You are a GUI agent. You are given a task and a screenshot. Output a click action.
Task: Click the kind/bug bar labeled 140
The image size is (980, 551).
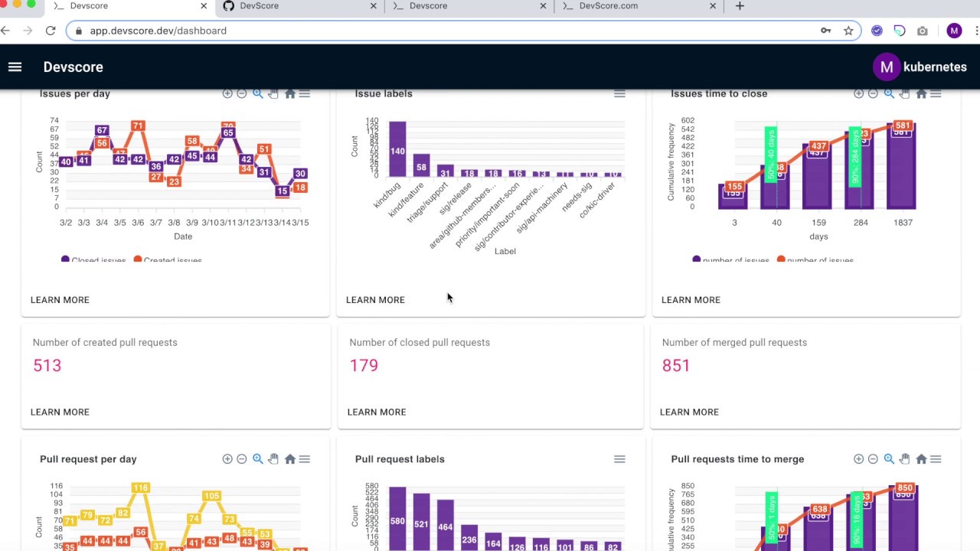coord(397,149)
